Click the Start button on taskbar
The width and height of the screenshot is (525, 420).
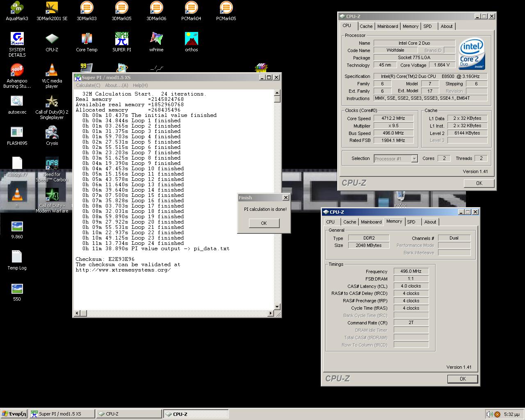point(14,414)
